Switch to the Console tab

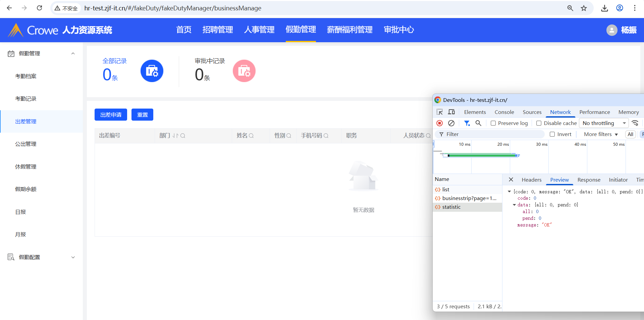pos(504,112)
